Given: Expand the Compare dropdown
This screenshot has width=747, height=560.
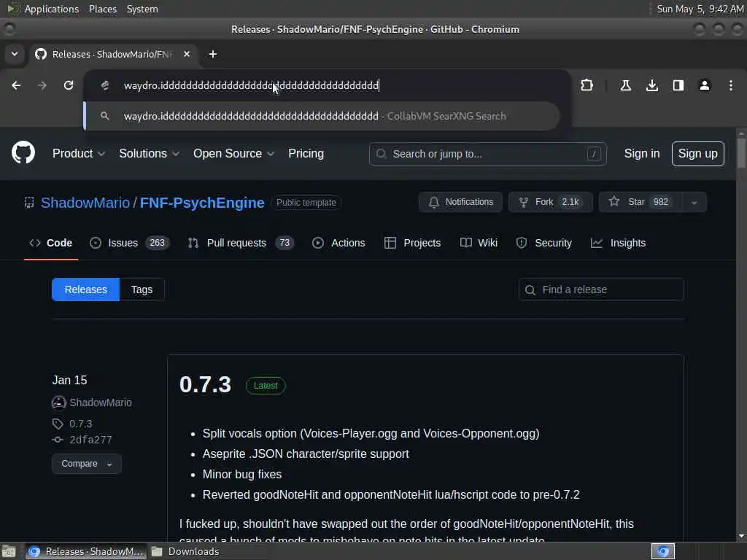Looking at the screenshot, I should pyautogui.click(x=87, y=464).
